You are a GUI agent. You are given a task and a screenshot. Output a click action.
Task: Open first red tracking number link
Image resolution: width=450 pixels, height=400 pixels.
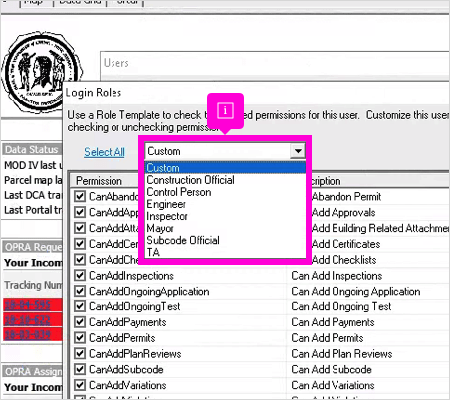pos(27,305)
